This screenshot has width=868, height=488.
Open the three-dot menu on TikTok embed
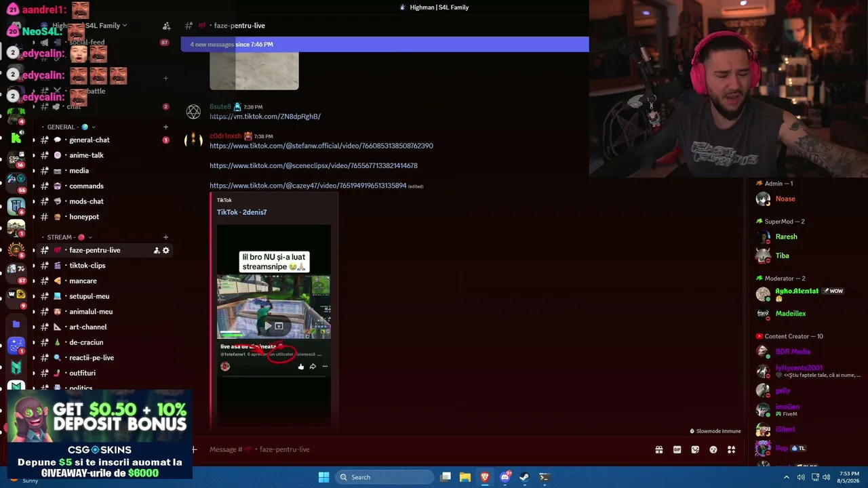coord(325,367)
